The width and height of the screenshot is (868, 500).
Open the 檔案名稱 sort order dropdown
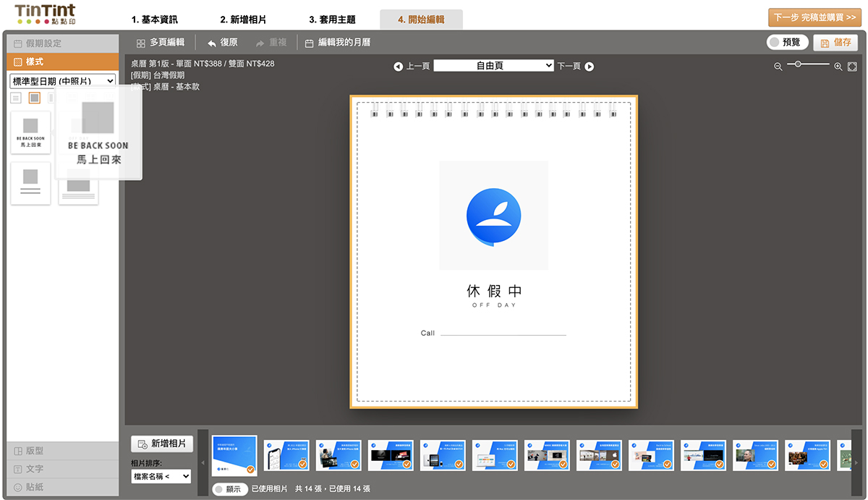coord(161,476)
